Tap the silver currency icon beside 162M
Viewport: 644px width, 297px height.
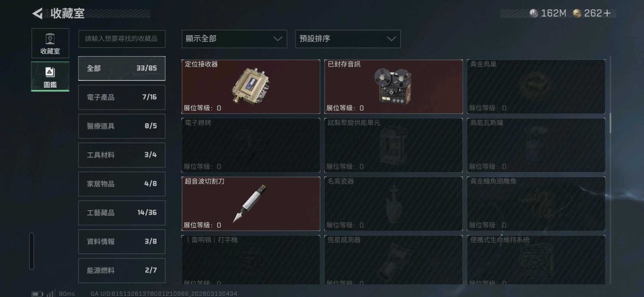click(534, 13)
